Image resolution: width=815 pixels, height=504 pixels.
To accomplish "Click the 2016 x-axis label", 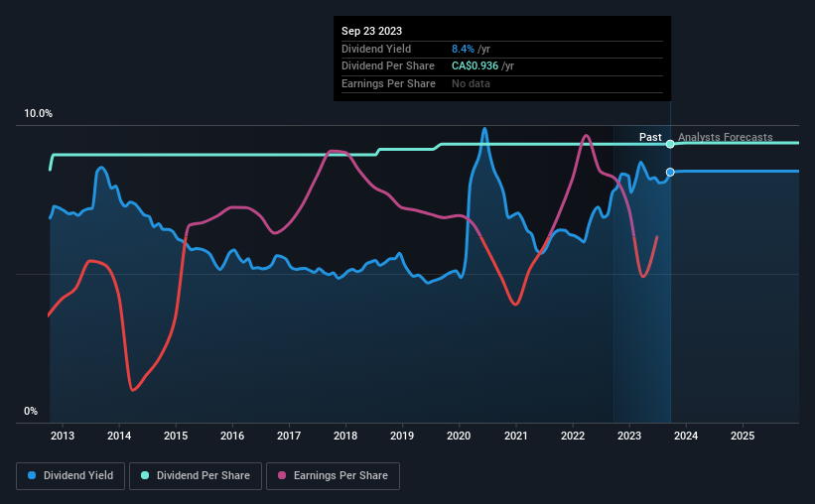I will [x=232, y=436].
